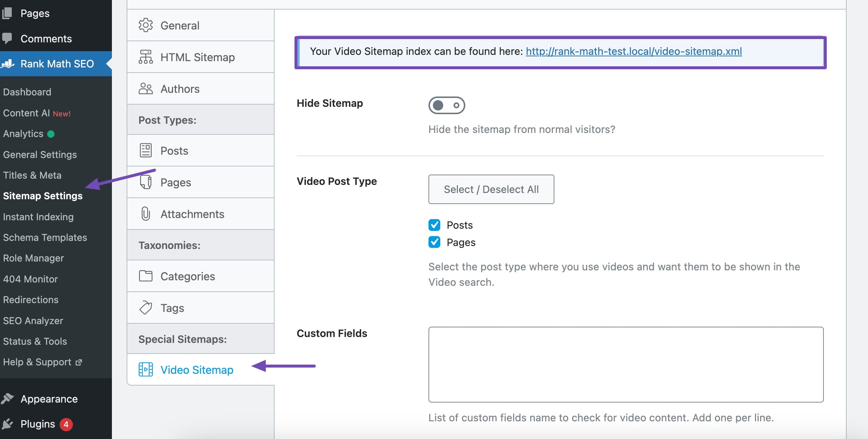Uncheck the Posts video post type
The image size is (868, 439).
click(434, 225)
